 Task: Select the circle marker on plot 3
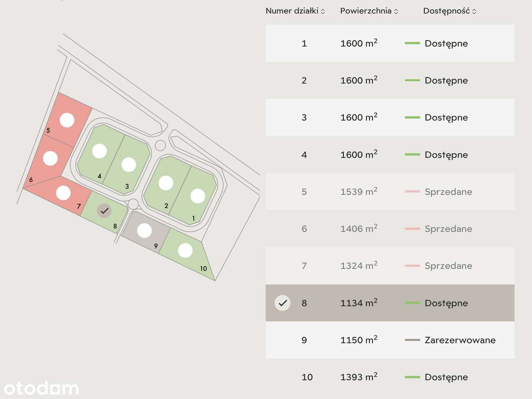(x=128, y=164)
